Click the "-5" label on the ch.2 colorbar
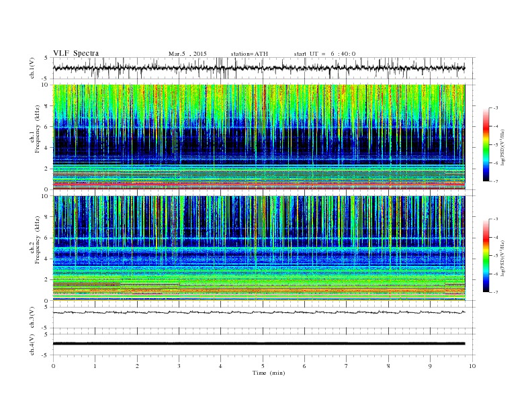 [x=496, y=256]
